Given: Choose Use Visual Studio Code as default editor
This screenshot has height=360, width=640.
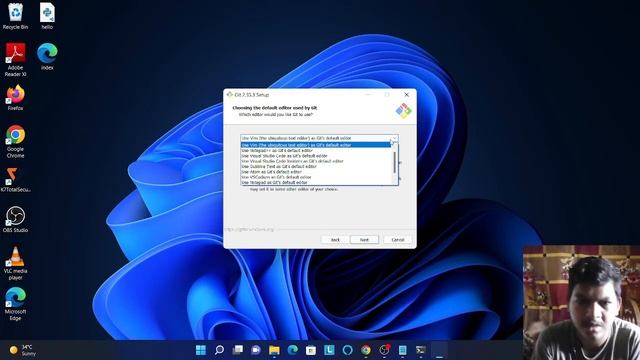Looking at the screenshot, I should [x=316, y=156].
